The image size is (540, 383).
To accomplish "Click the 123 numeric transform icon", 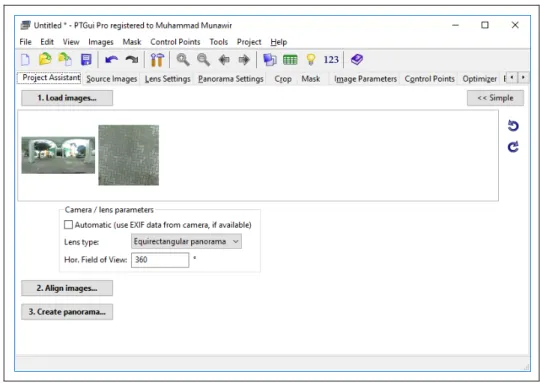I will point(331,60).
